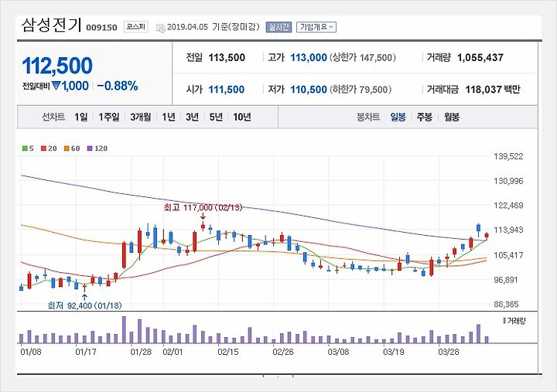Click the high price value 113,000
The width and height of the screenshot is (557, 392).
309,57
